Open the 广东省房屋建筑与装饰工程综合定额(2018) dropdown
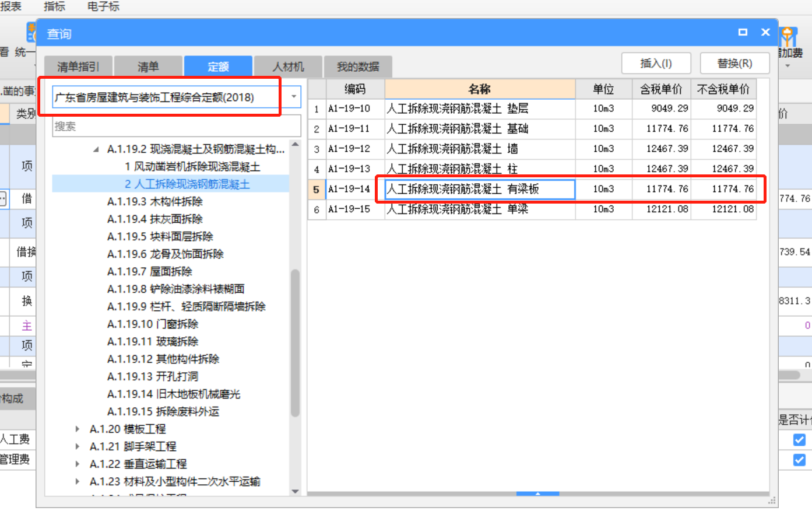Screen dimensions: 812x518 [x=294, y=97]
